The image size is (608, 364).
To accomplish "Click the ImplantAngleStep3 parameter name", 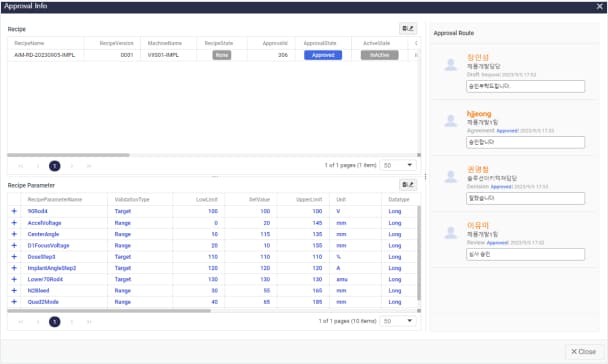I will (x=52, y=268).
